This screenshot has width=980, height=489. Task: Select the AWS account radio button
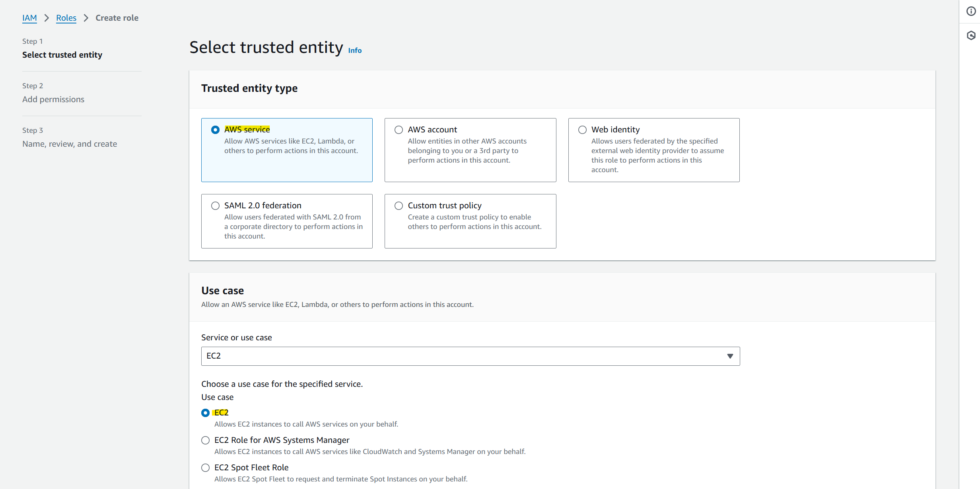[399, 130]
